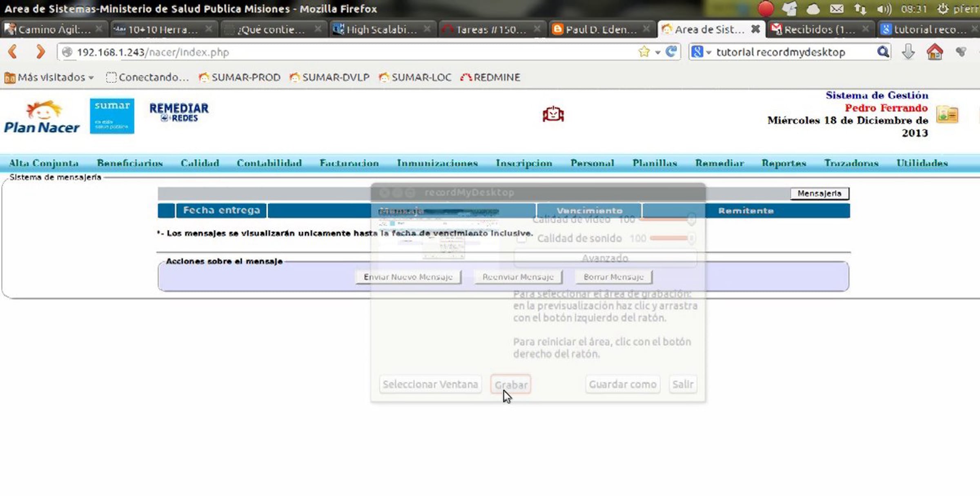The width and height of the screenshot is (980, 496).
Task: Open the search engine selector dropdown
Action: click(x=702, y=52)
